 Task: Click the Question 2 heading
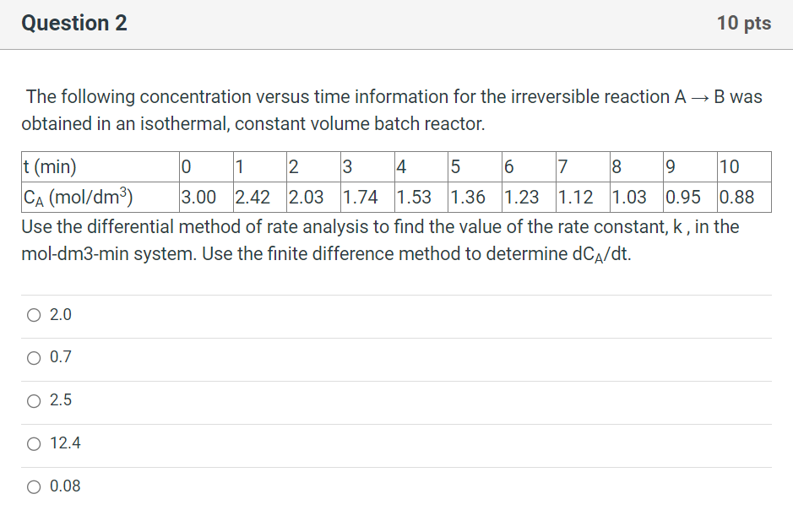[x=73, y=23]
